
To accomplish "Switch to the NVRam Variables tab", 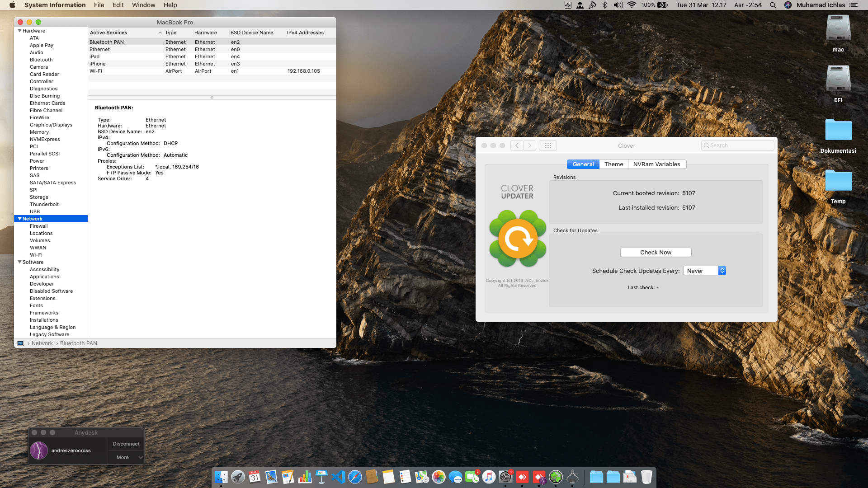I will click(656, 164).
